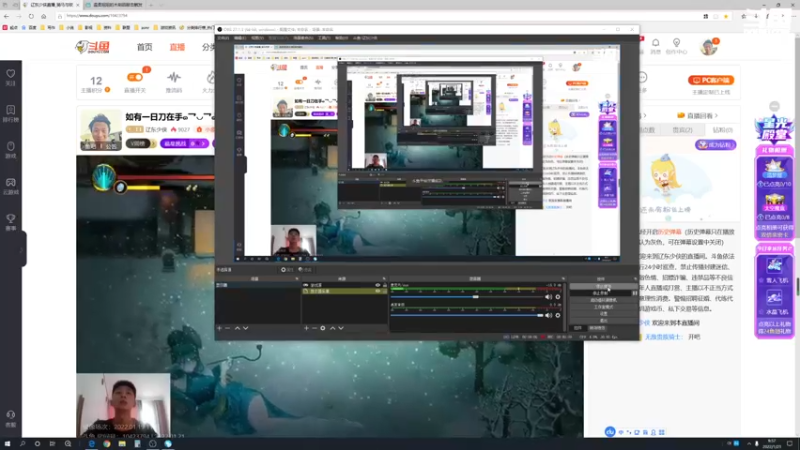Select first browser tab 辽东少侠直播

point(50,5)
